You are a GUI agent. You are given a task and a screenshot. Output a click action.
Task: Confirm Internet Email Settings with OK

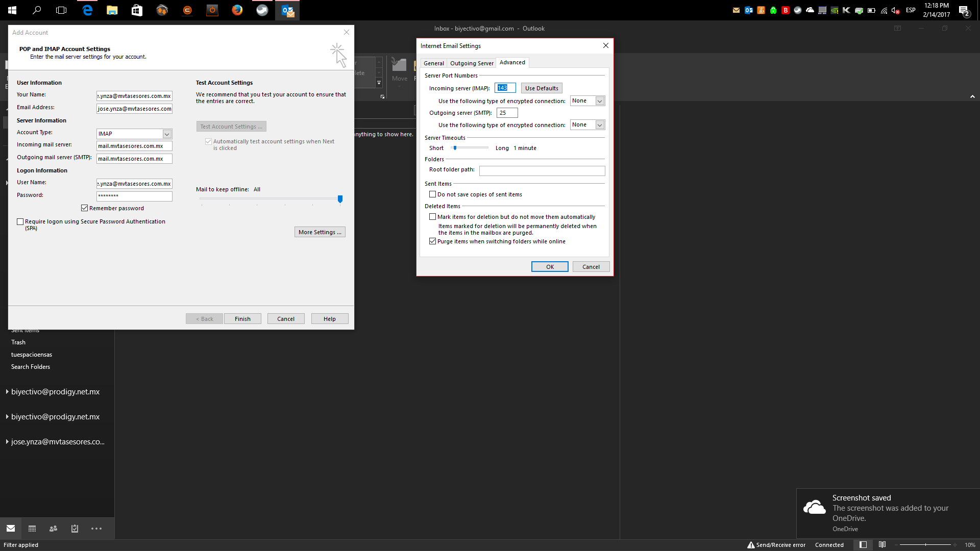[550, 267]
